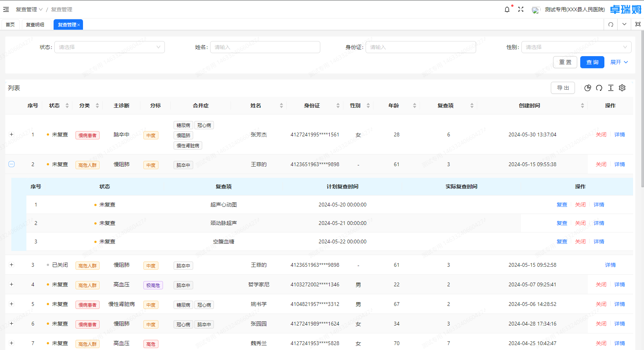644x350 pixels.
Task: Click 关闭 for 张芳杰 row
Action: tap(601, 134)
